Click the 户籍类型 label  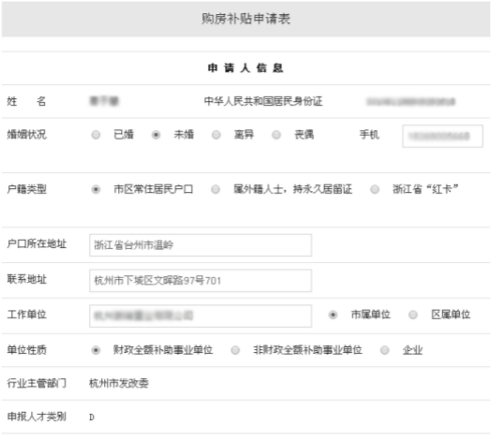[26, 189]
